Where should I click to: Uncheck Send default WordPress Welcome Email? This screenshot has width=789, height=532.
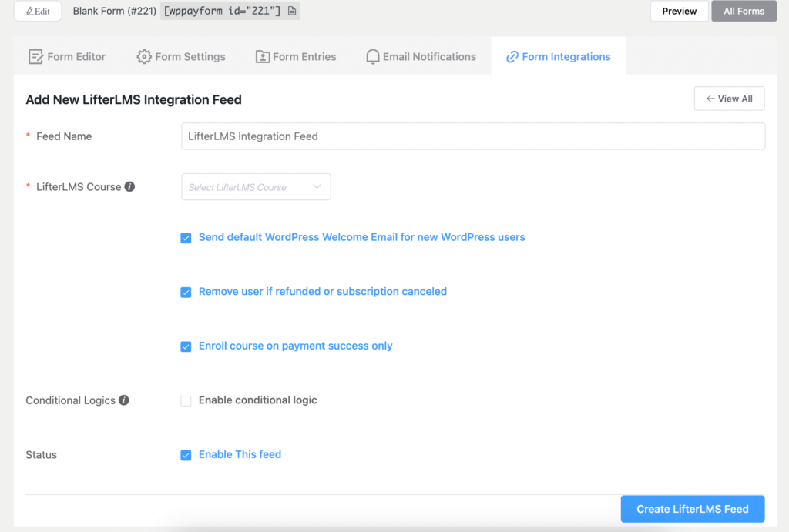click(x=186, y=238)
